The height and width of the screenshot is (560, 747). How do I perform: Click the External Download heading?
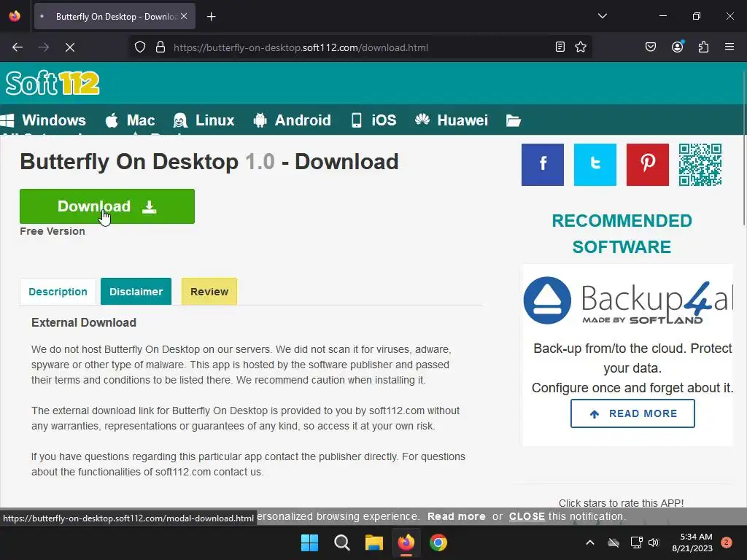click(x=84, y=322)
